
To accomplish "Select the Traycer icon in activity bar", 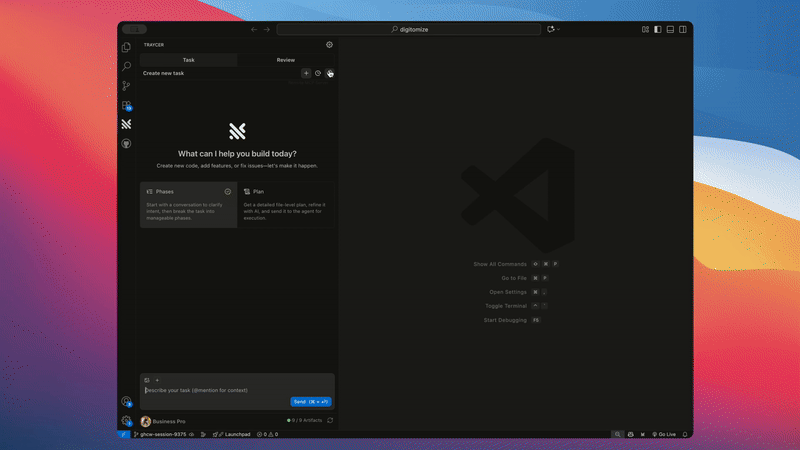I will [x=126, y=124].
